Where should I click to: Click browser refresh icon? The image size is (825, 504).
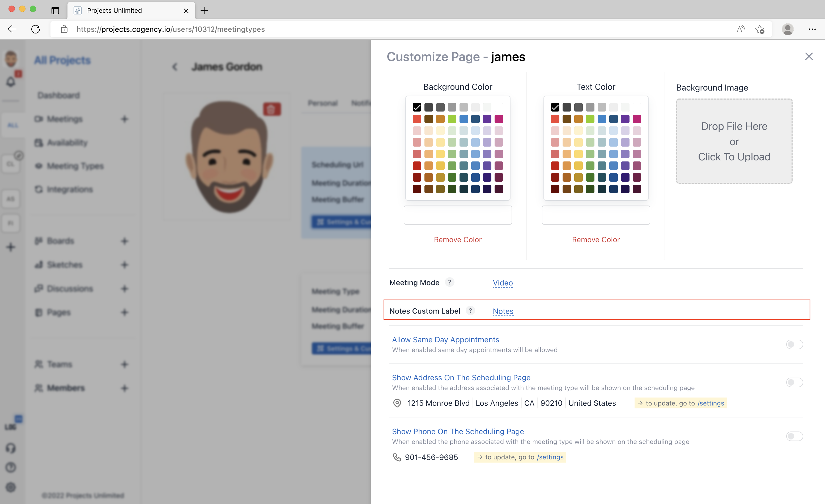point(36,29)
